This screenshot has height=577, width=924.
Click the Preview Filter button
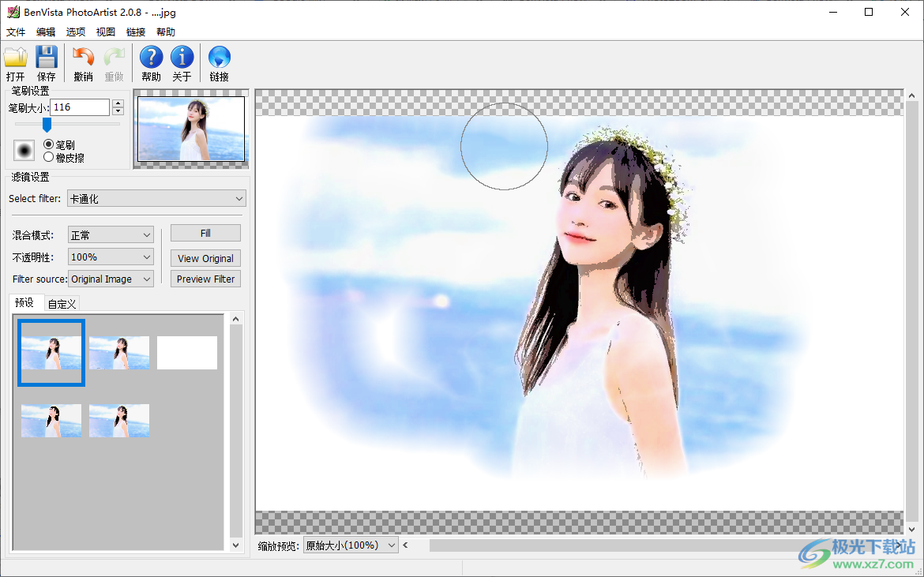pos(205,279)
